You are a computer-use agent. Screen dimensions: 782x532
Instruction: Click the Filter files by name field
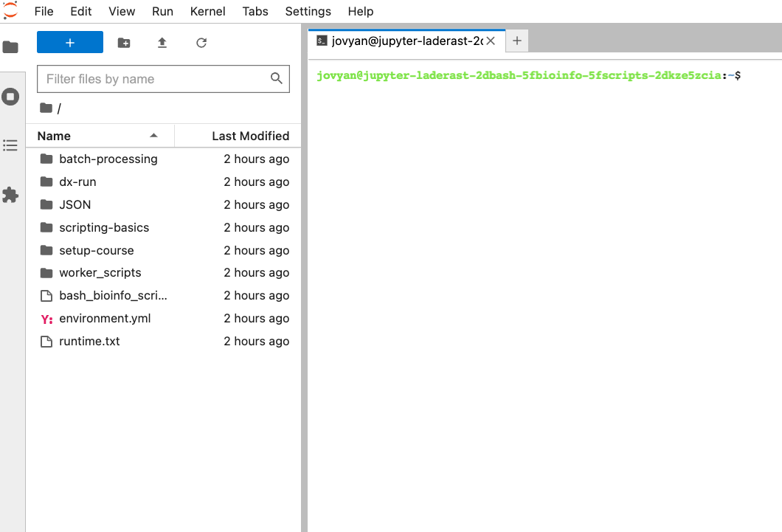163,79
